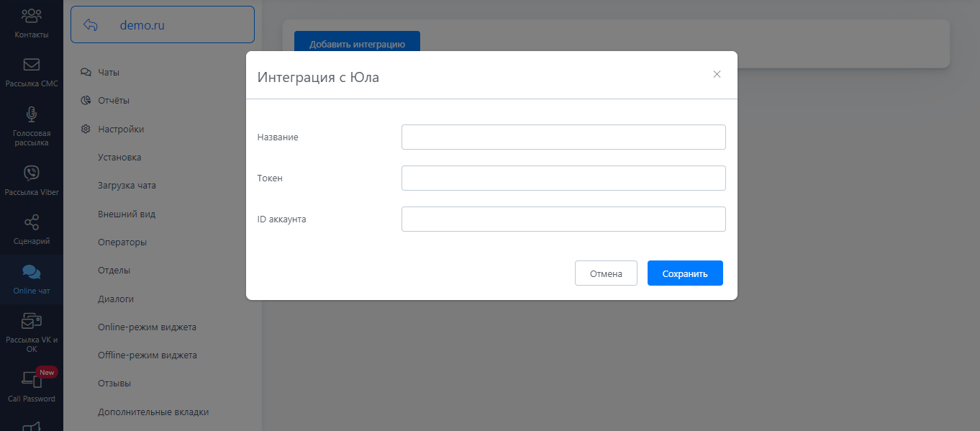Open Offline-режим виджета item
The width and height of the screenshot is (980, 431).
pos(148,355)
